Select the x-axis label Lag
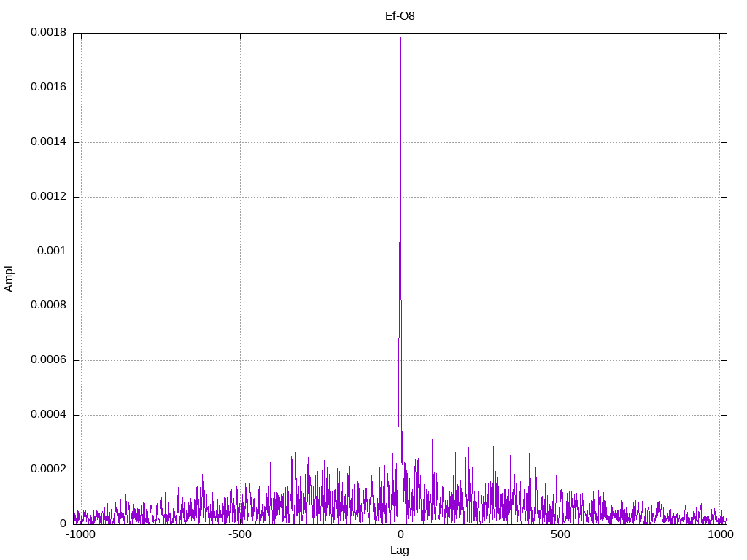747x560 pixels. [400, 551]
